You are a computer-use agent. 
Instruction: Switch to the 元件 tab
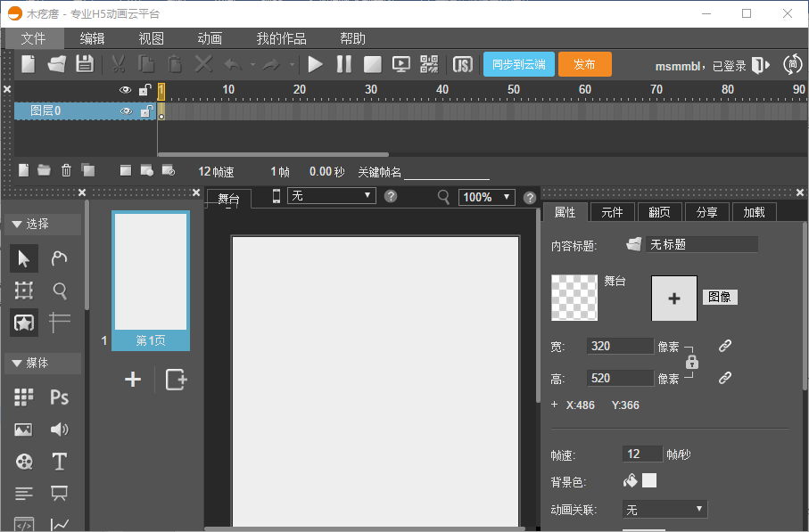(612, 212)
